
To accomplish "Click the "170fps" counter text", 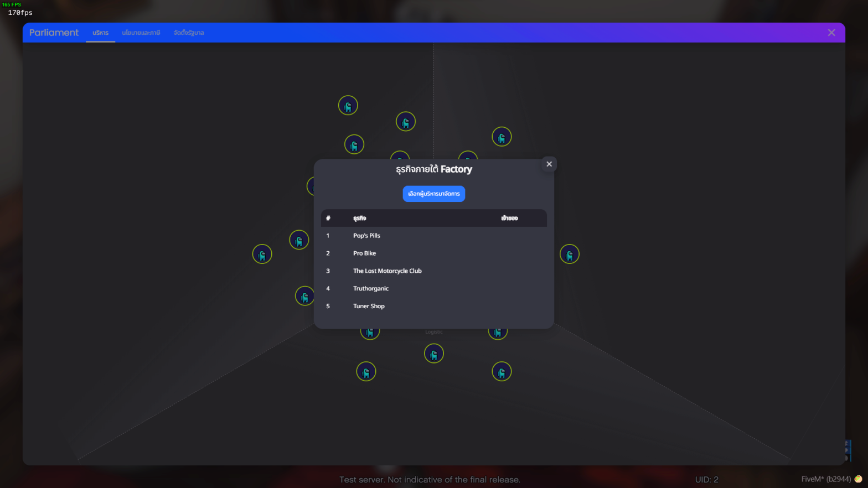I will pyautogui.click(x=20, y=13).
